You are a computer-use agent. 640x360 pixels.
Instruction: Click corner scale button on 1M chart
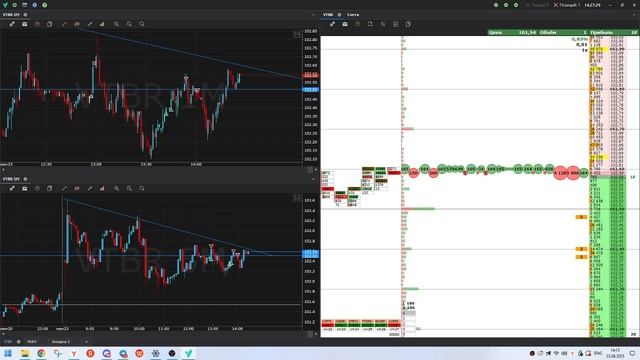pyautogui.click(x=297, y=34)
